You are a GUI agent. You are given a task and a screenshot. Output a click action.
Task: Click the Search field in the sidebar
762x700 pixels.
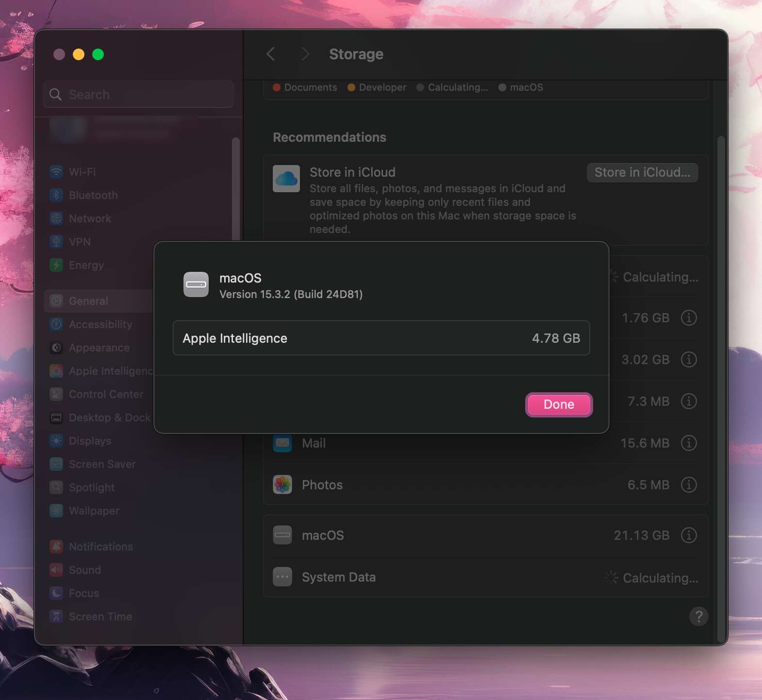coord(138,94)
